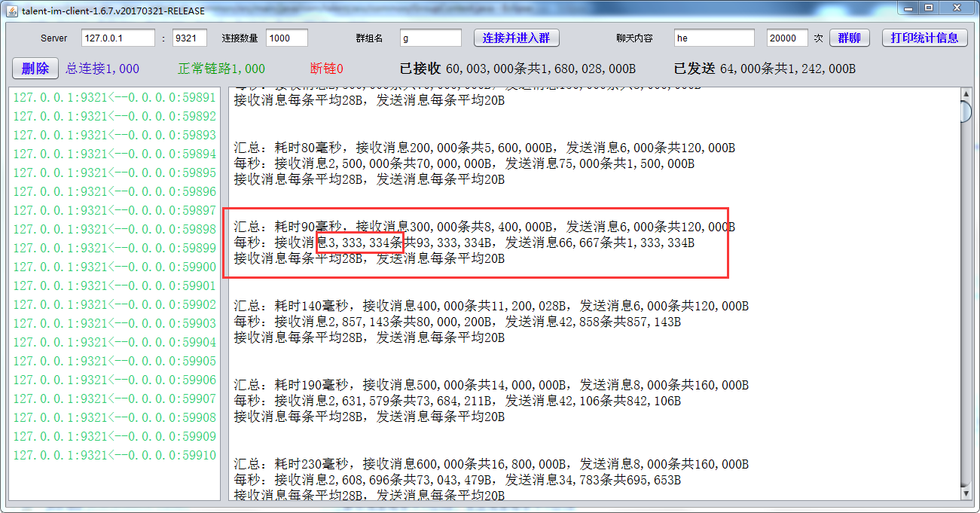Click the log line 汇总:耗时90毫秒
The height and width of the screenshot is (513, 980).
point(484,227)
